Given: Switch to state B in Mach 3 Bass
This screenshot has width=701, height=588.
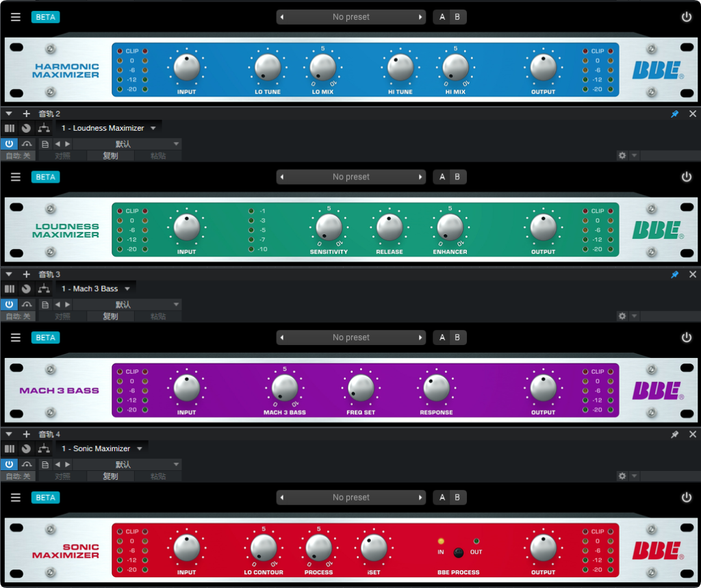Looking at the screenshot, I should [x=457, y=337].
